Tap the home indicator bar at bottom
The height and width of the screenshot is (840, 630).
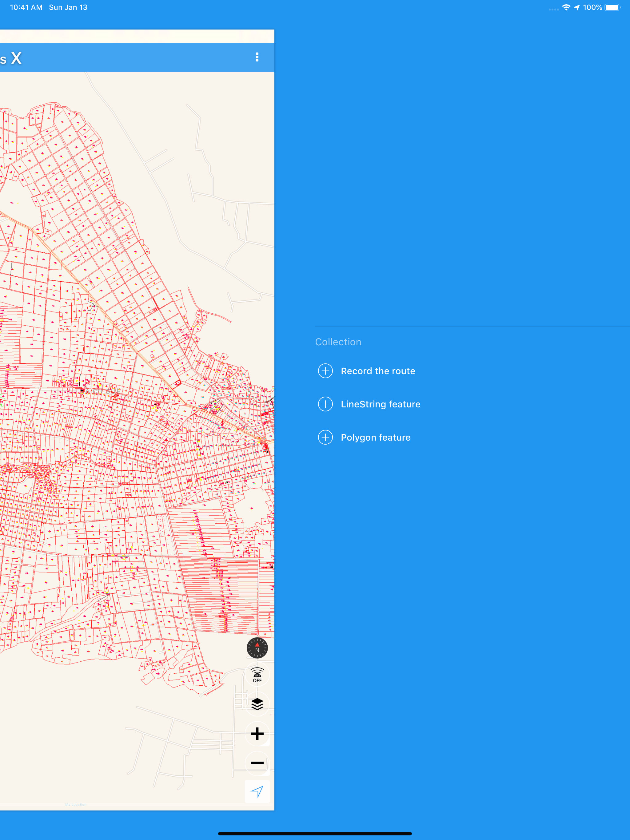pos(315,834)
